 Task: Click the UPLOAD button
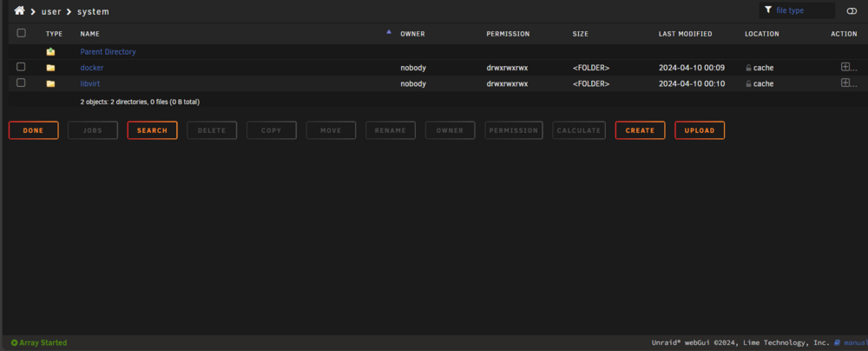point(700,130)
